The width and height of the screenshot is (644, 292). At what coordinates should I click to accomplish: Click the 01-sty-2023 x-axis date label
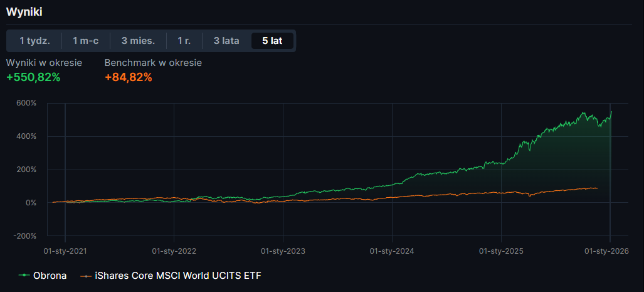pyautogui.click(x=283, y=251)
